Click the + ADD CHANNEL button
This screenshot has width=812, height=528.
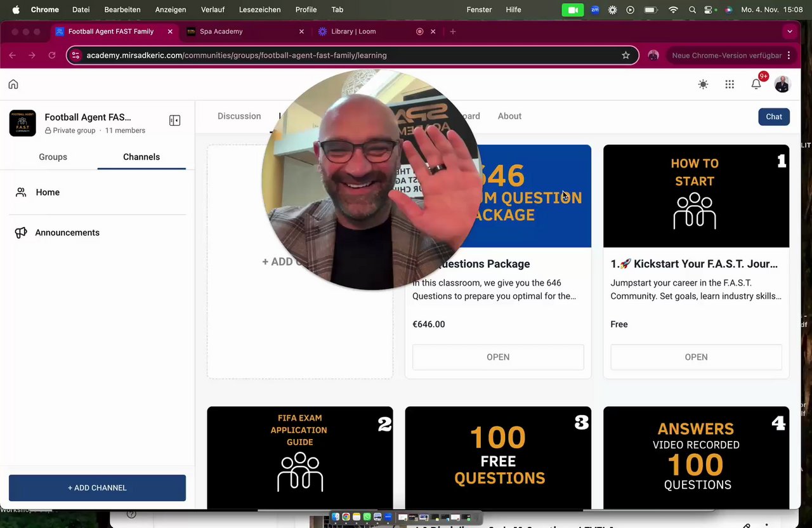click(97, 488)
